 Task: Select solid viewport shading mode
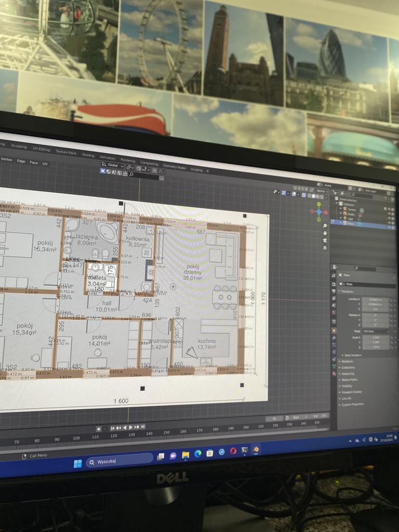pos(314,196)
